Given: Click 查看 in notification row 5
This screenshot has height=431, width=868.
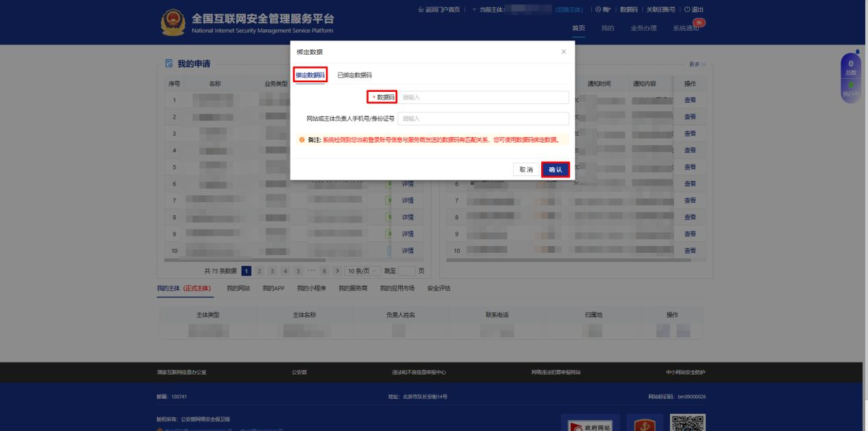Looking at the screenshot, I should pos(691,167).
